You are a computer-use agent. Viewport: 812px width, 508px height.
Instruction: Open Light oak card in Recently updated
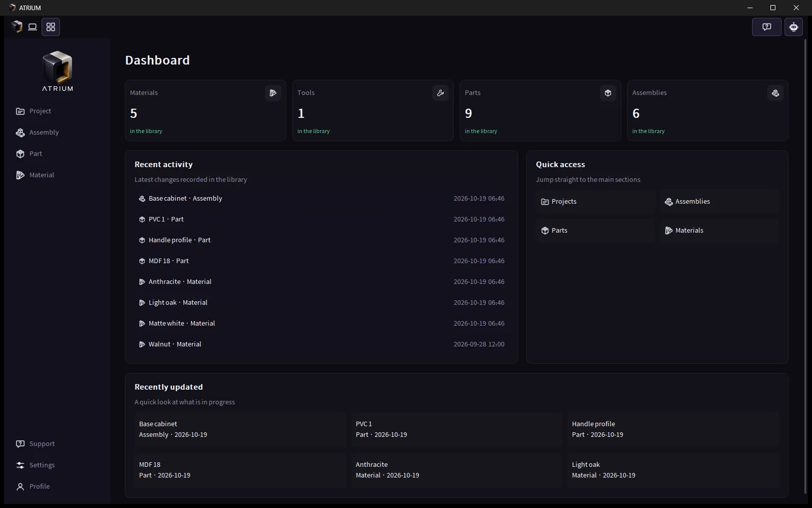point(673,470)
